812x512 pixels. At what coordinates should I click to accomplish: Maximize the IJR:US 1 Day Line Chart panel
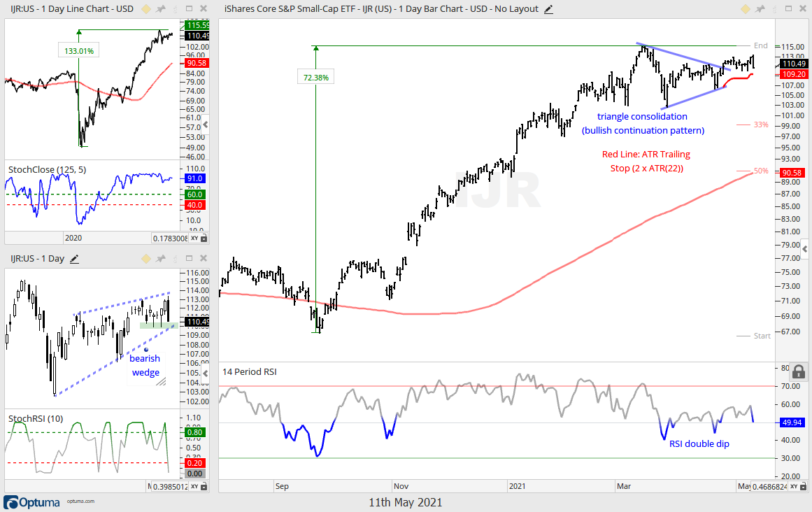[189, 9]
